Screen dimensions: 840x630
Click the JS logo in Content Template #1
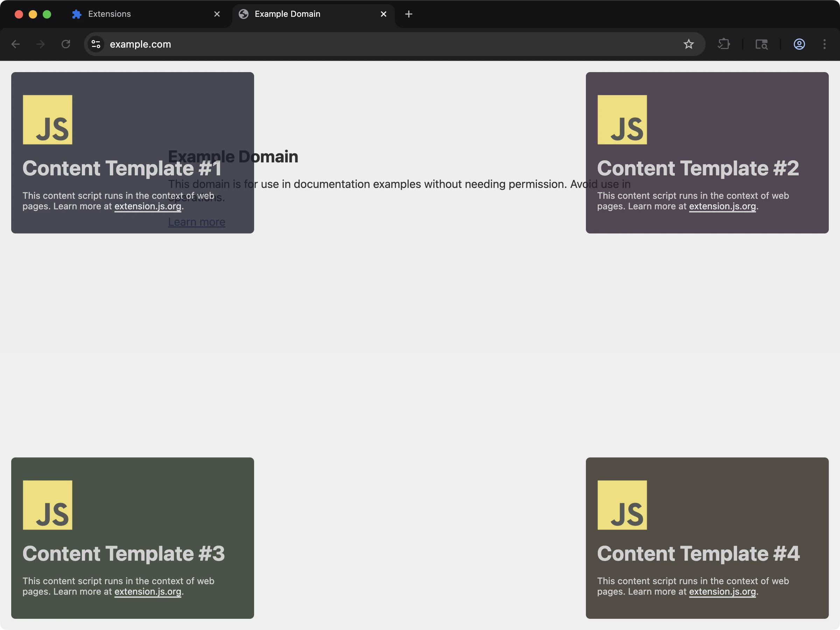47,119
